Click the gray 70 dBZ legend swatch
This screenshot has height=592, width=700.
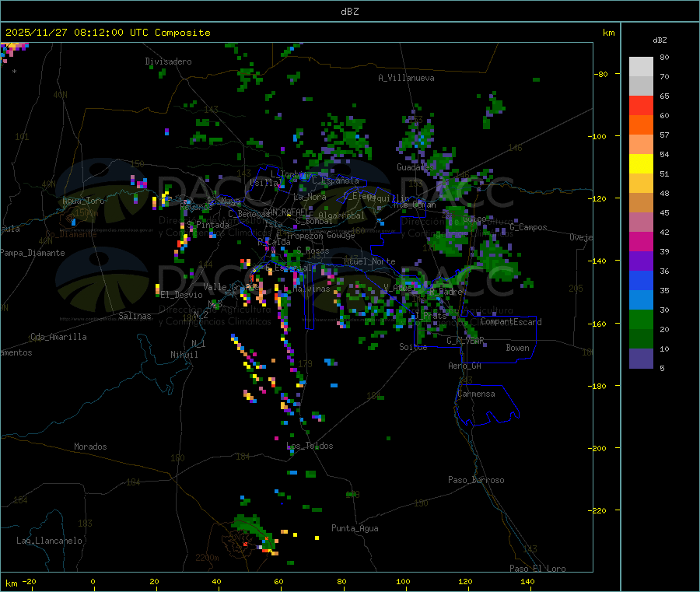click(641, 86)
